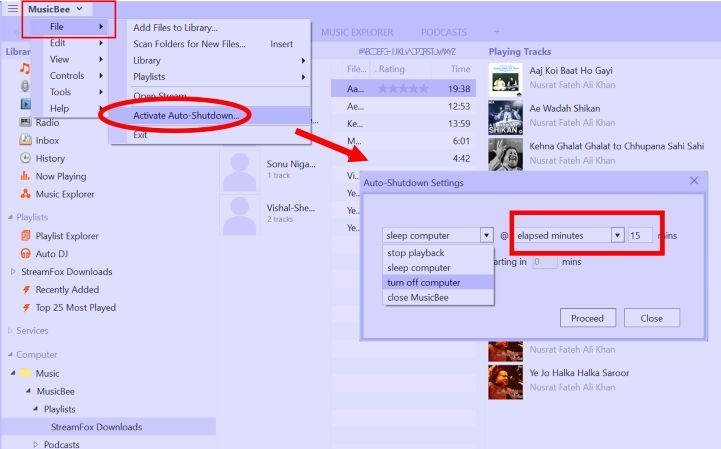The width and height of the screenshot is (721, 449).
Task: Expand the Podcasts tree node
Action: click(x=37, y=444)
